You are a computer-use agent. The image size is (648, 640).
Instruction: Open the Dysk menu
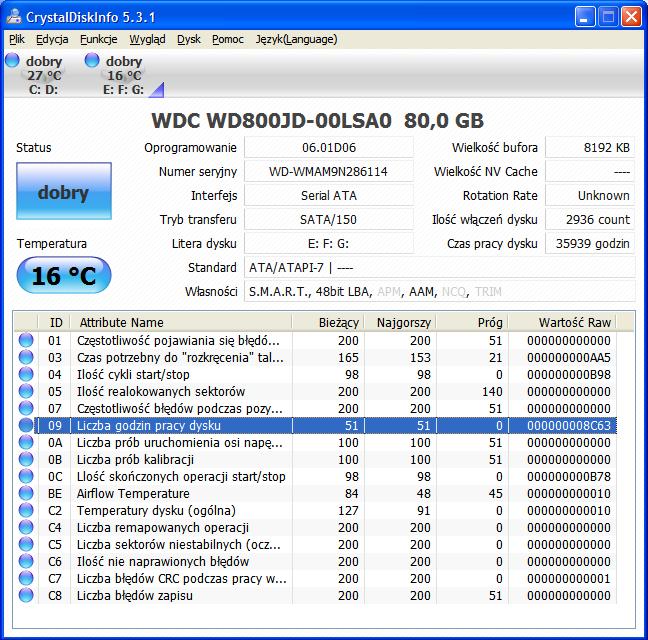click(x=189, y=39)
